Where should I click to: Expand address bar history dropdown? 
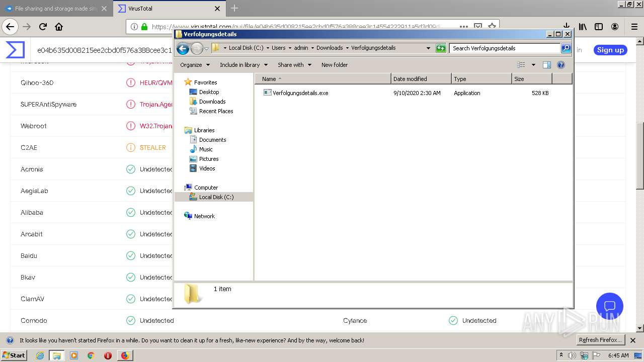(x=428, y=48)
